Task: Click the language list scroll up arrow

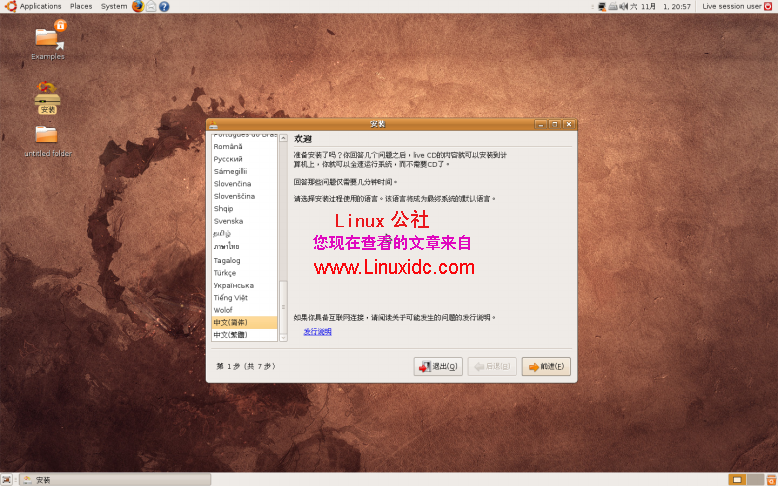Action: (x=283, y=138)
